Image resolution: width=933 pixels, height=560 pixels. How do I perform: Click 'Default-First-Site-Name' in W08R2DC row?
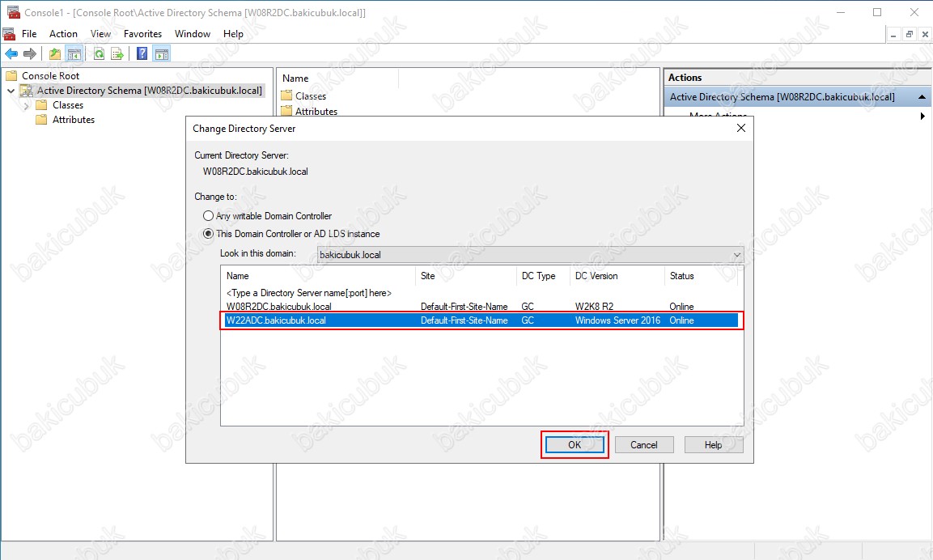point(464,307)
